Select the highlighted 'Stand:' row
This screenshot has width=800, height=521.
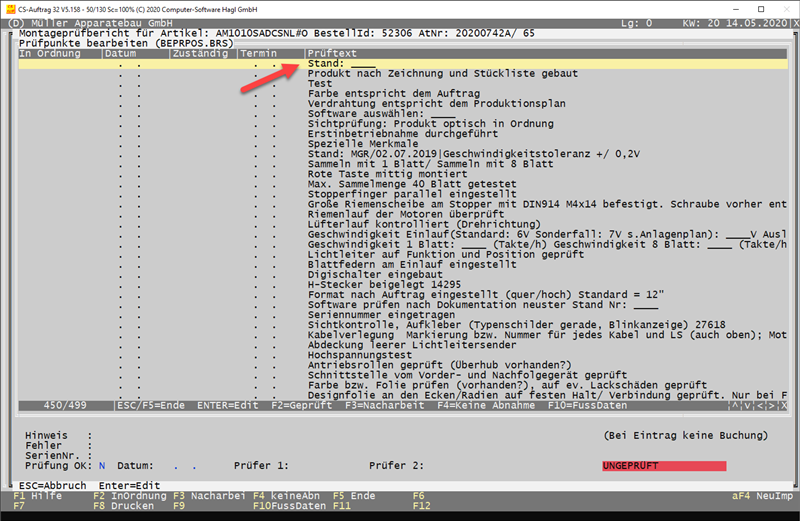(x=400, y=63)
